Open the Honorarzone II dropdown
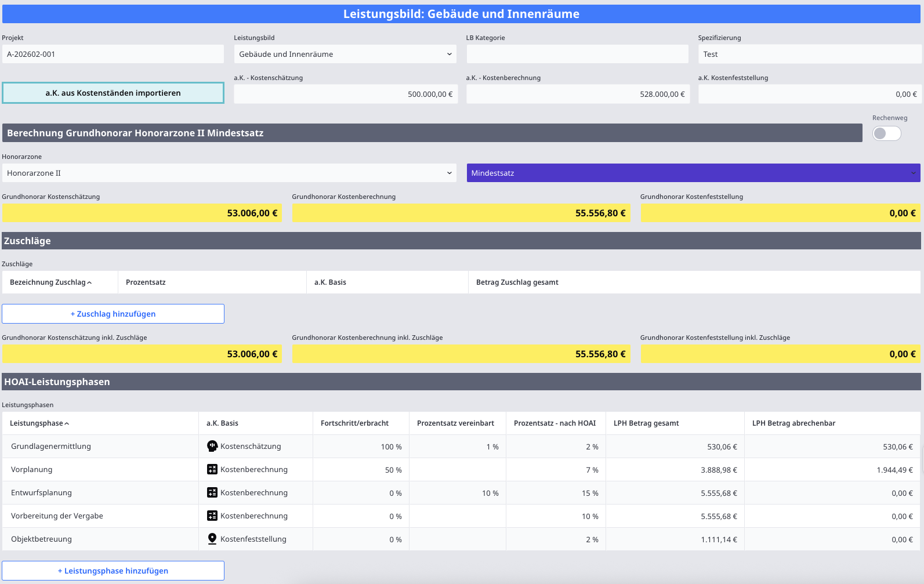Screen dimensions: 924x584 point(229,173)
